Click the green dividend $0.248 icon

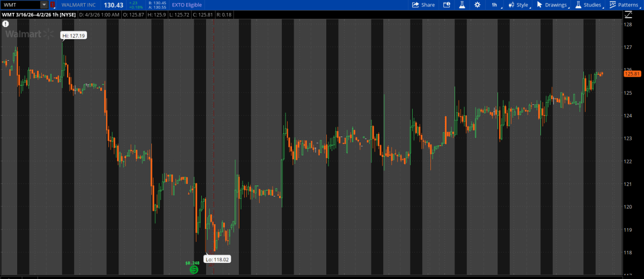tap(194, 269)
